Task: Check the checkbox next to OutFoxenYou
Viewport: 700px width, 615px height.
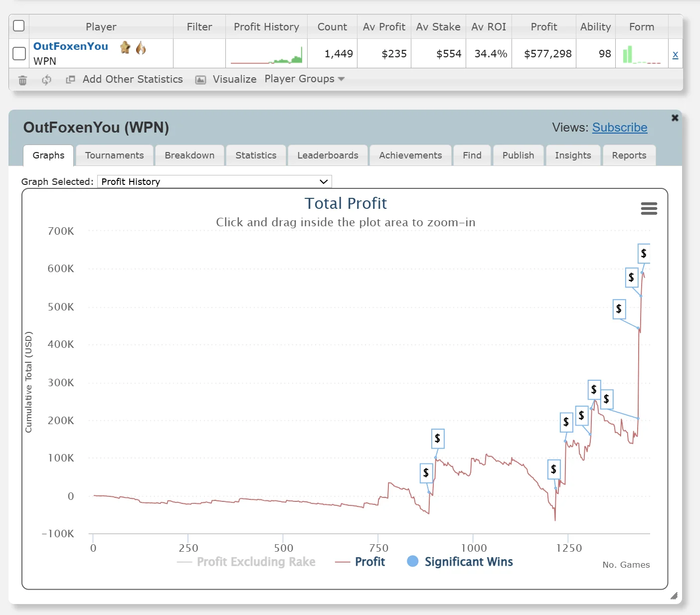Action: (18, 53)
